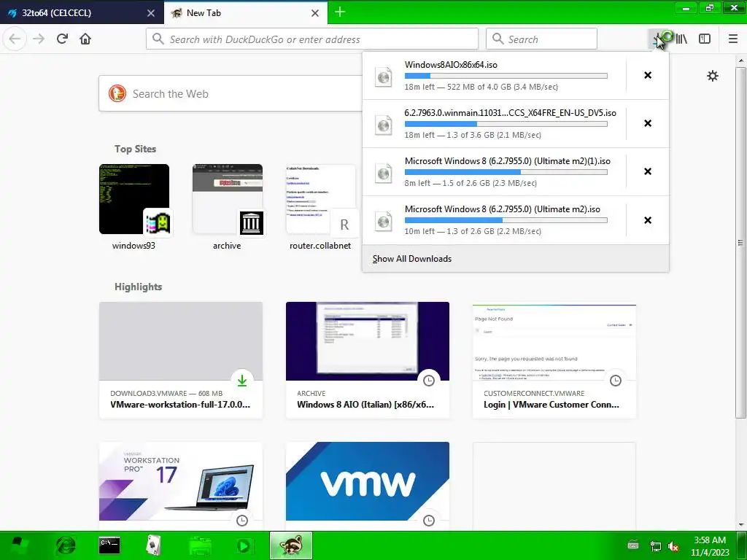This screenshot has width=747, height=560.
Task: Click history clock on Workstation Pro card
Action: (x=242, y=520)
